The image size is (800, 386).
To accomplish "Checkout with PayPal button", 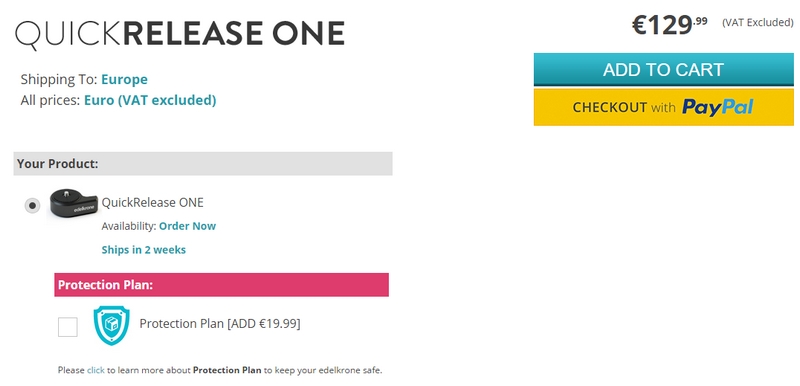I will click(x=663, y=107).
